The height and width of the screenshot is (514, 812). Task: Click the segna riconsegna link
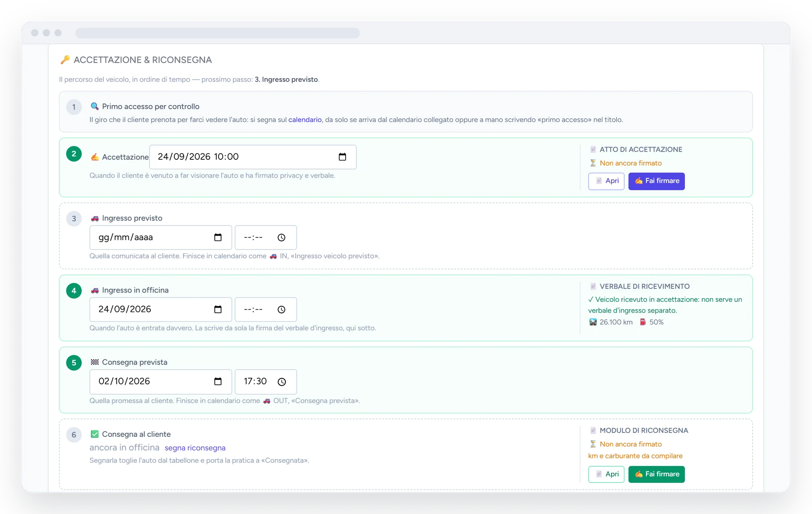pos(195,448)
